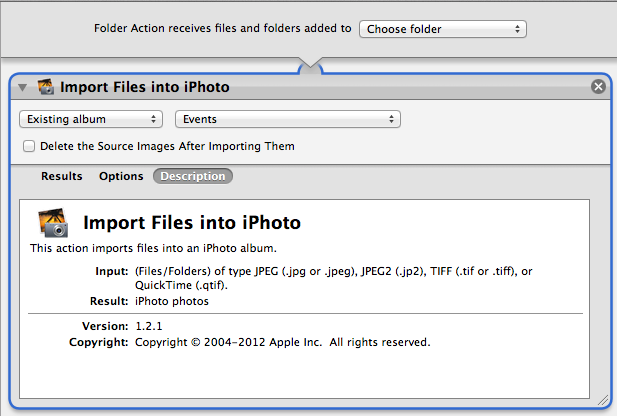617x416 pixels.
Task: Collapse the Import Files into iPhoto action
Action: pyautogui.click(x=22, y=87)
